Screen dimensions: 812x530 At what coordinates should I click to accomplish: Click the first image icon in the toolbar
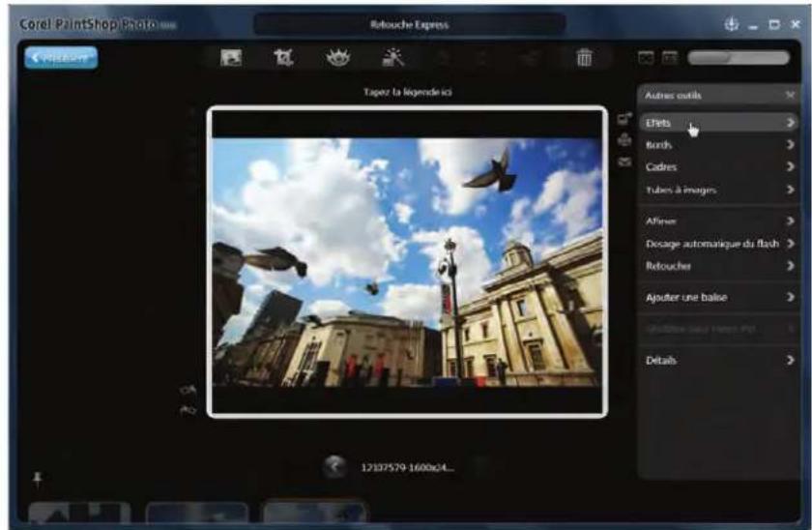click(x=233, y=59)
